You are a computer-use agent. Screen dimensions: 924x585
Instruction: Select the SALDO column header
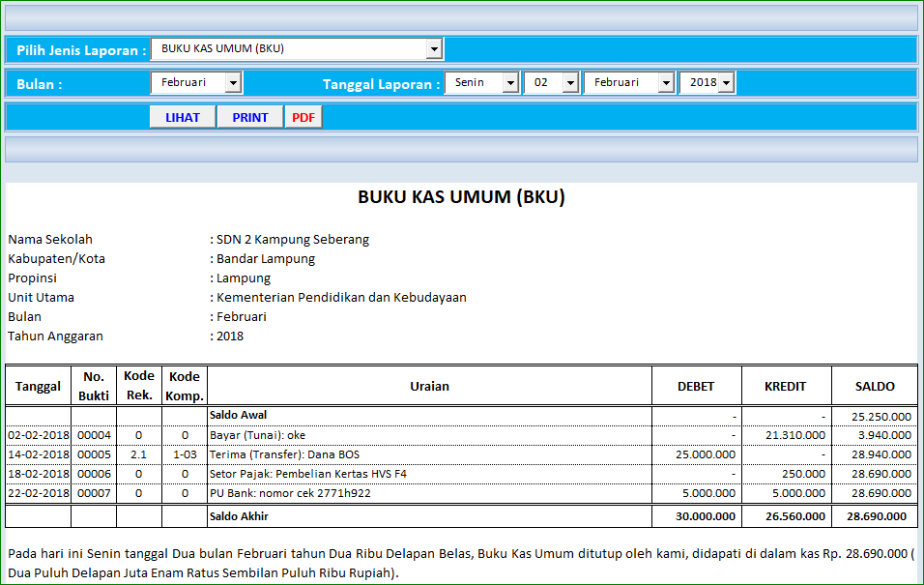pyautogui.click(x=875, y=386)
